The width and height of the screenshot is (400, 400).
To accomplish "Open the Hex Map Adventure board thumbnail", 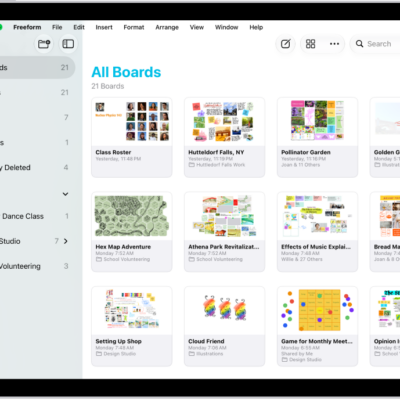I will coord(132,216).
